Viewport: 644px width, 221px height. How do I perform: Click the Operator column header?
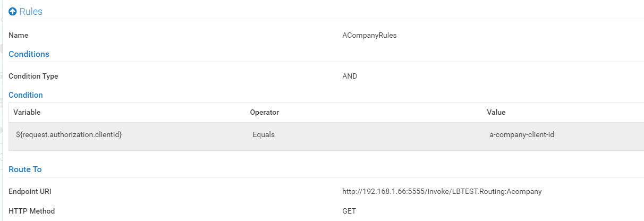pos(265,113)
